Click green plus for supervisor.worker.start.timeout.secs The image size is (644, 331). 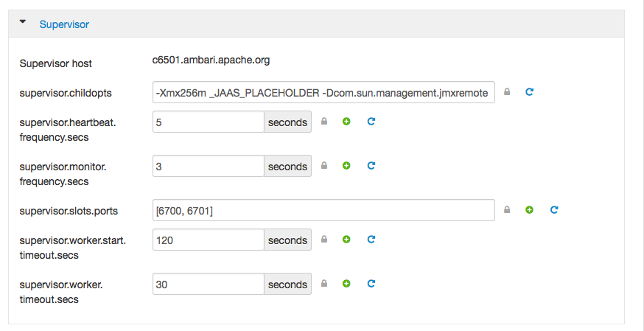346,239
